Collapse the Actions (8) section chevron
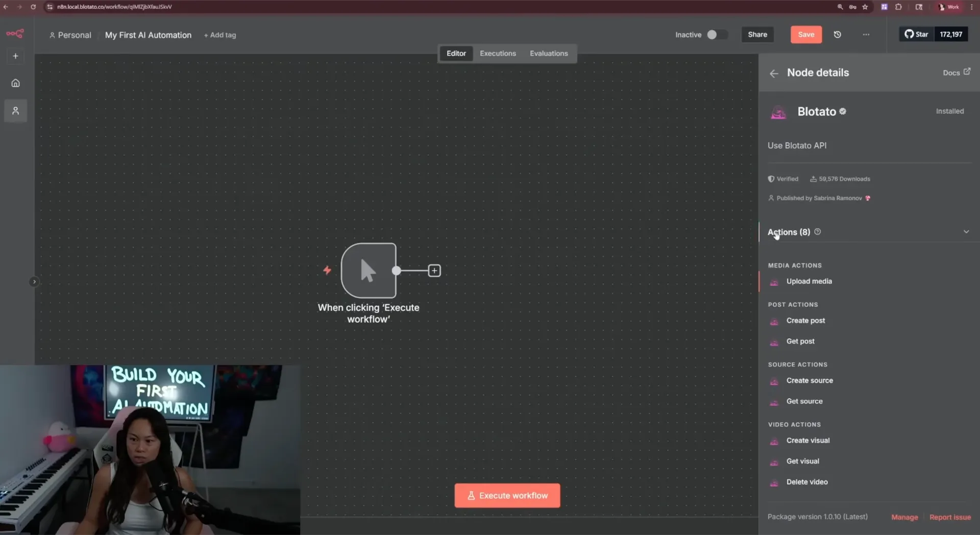 click(966, 232)
